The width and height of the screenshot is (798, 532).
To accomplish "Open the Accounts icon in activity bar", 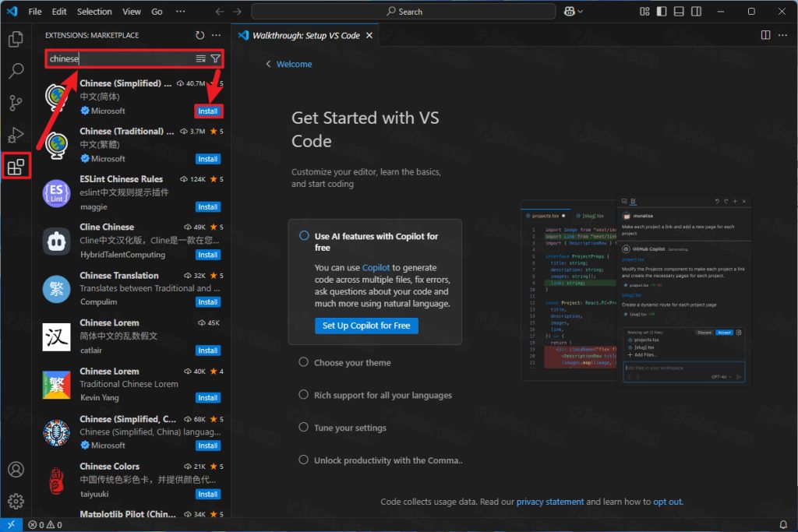I will tap(16, 470).
